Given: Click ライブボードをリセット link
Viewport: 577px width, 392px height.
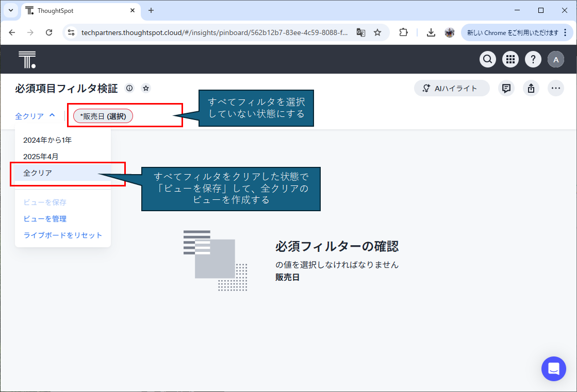Looking at the screenshot, I should [63, 235].
